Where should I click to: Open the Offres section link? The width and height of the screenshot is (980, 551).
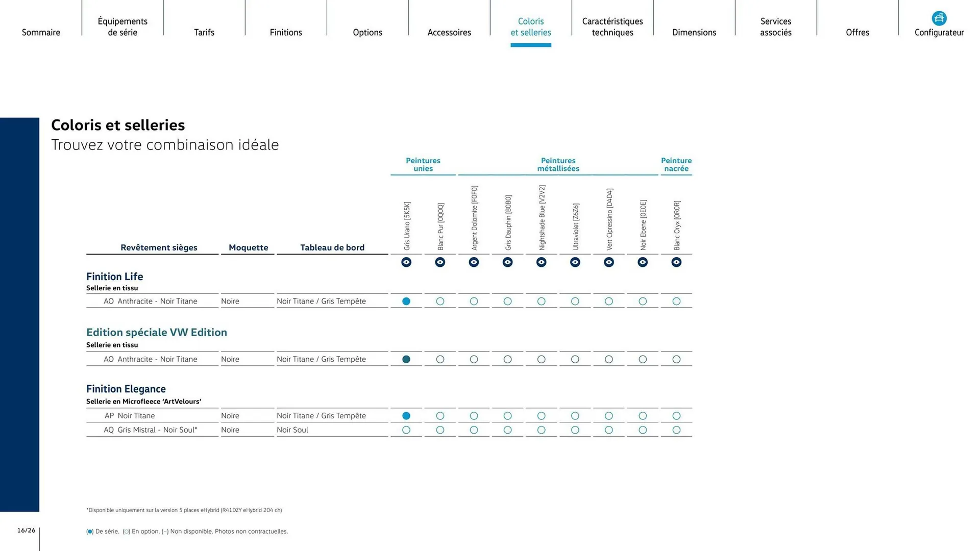tap(857, 32)
